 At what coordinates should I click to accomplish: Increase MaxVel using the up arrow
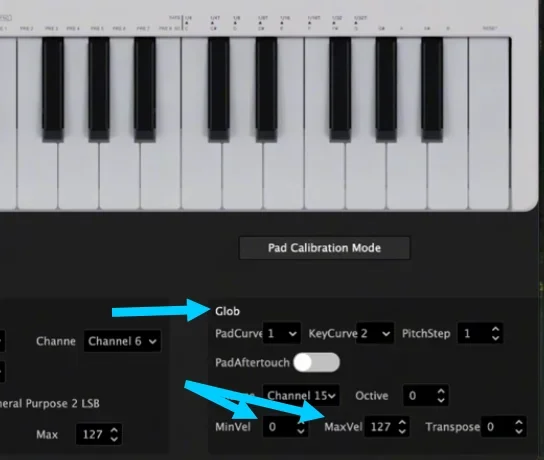[x=402, y=423]
